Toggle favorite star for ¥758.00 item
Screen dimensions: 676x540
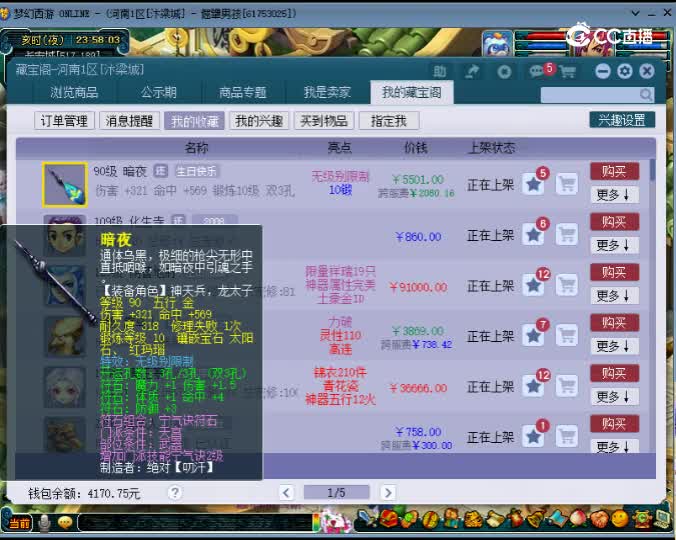click(x=533, y=437)
